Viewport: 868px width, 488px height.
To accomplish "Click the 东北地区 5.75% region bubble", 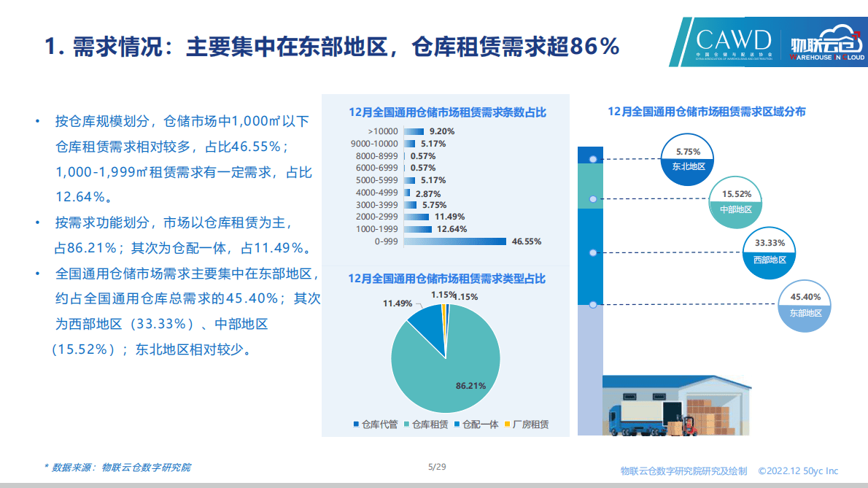I will click(x=686, y=160).
